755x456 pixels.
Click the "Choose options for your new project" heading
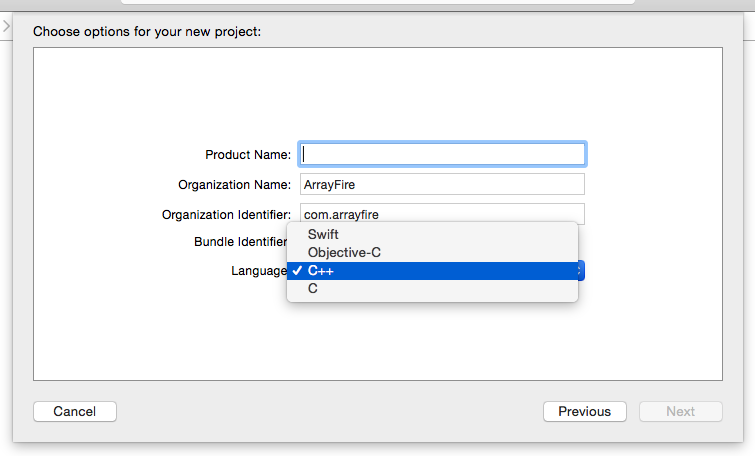tap(146, 31)
